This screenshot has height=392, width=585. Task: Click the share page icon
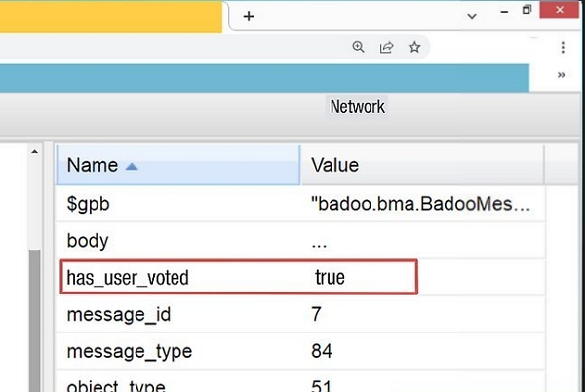coord(386,47)
